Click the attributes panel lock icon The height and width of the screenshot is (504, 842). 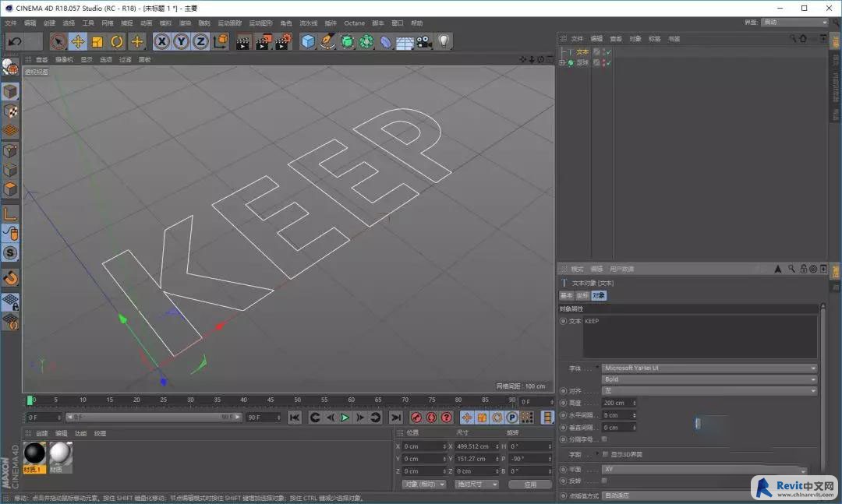coord(803,269)
